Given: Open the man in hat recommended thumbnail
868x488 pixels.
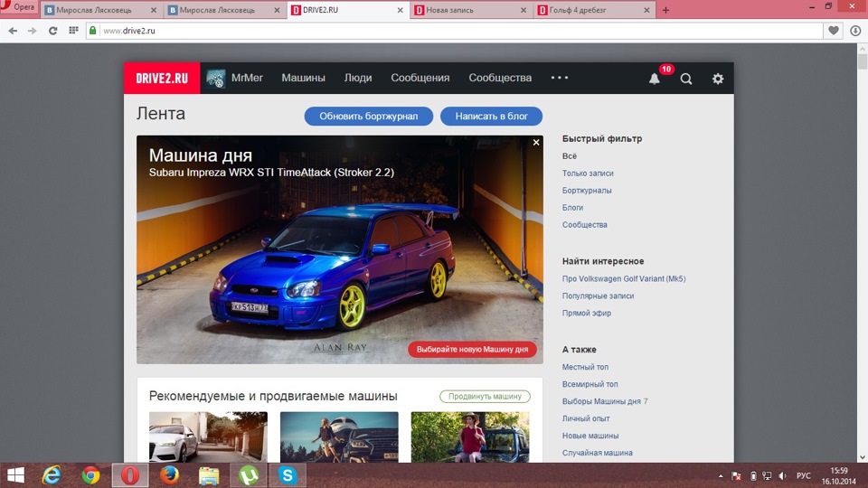Looking at the screenshot, I should [x=470, y=437].
